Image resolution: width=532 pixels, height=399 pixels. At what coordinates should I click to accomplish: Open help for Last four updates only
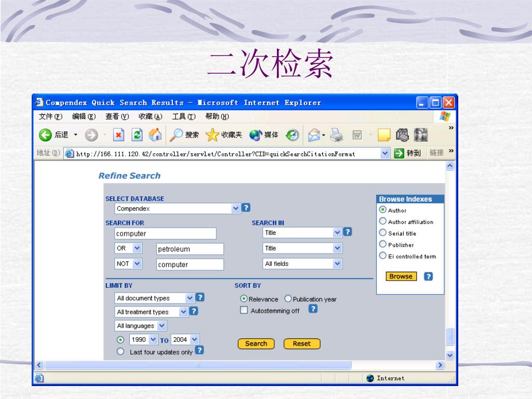point(200,350)
